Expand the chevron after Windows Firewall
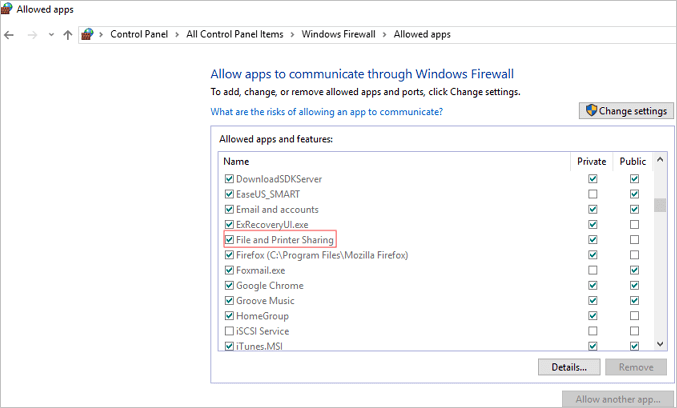 coord(386,34)
